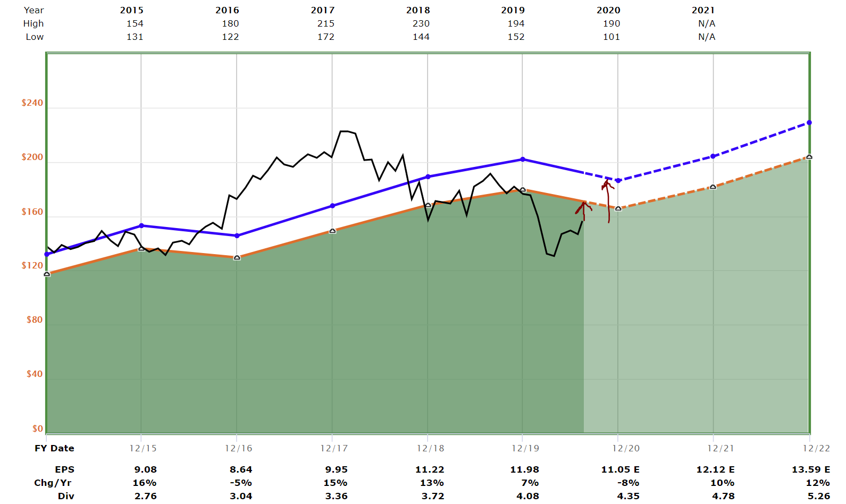
Task: Click the blue data point at 12/20
Action: coord(618,181)
